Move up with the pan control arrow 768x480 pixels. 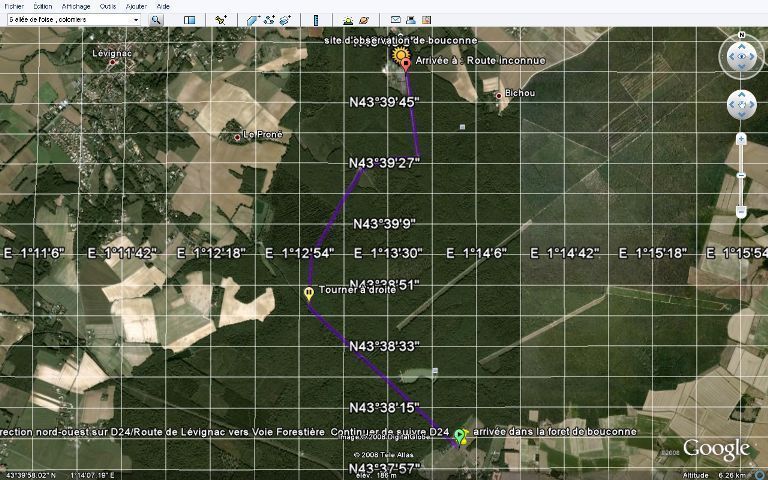tap(742, 95)
